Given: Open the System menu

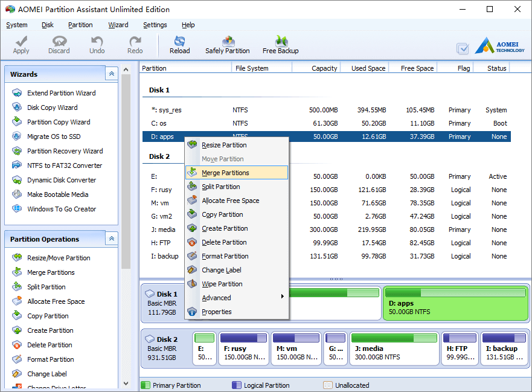Looking at the screenshot, I should tap(17, 25).
